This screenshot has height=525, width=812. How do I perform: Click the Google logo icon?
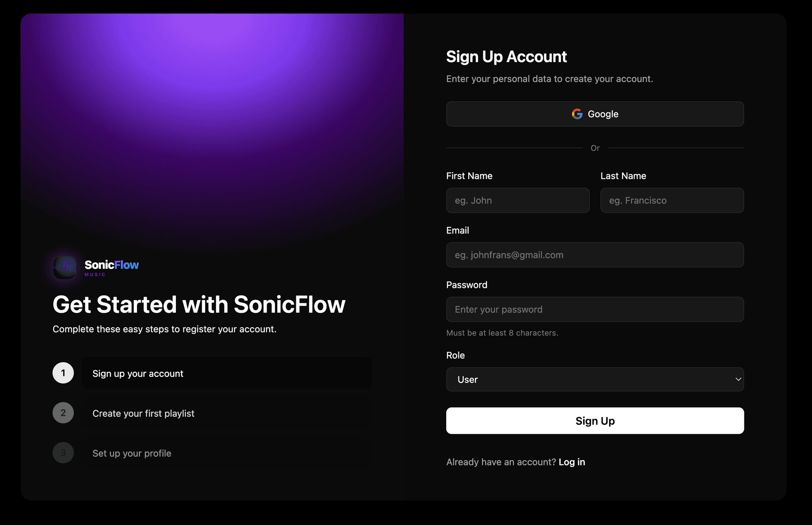point(577,114)
